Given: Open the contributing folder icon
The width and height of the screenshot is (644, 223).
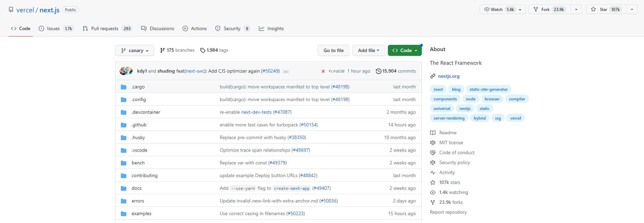Looking at the screenshot, I should point(124,176).
